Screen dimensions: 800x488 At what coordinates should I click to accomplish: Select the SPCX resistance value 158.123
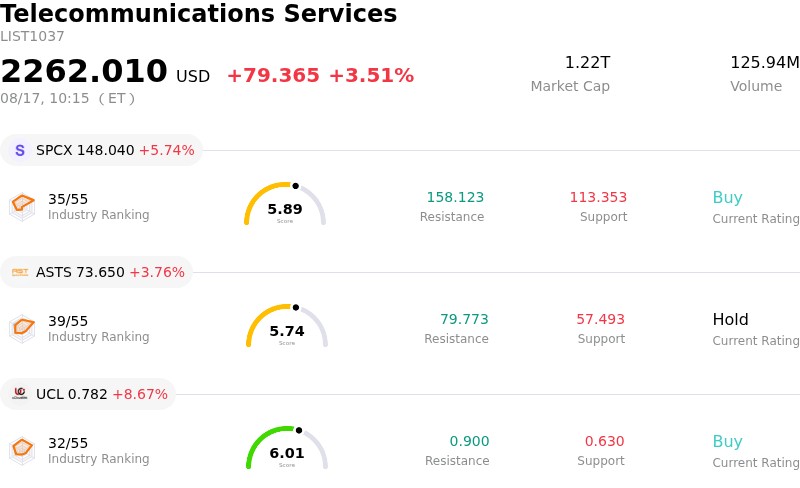[x=455, y=197]
